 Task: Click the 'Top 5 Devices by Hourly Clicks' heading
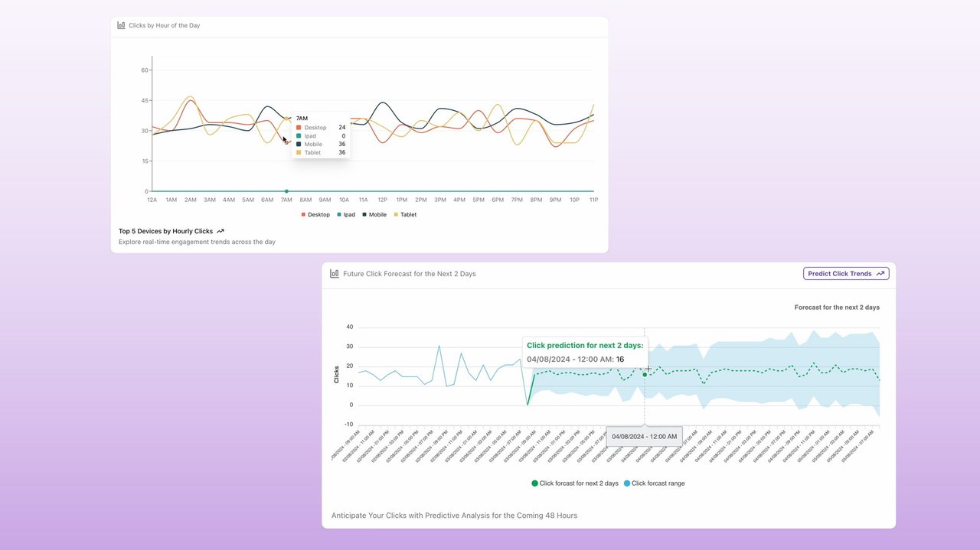[165, 231]
